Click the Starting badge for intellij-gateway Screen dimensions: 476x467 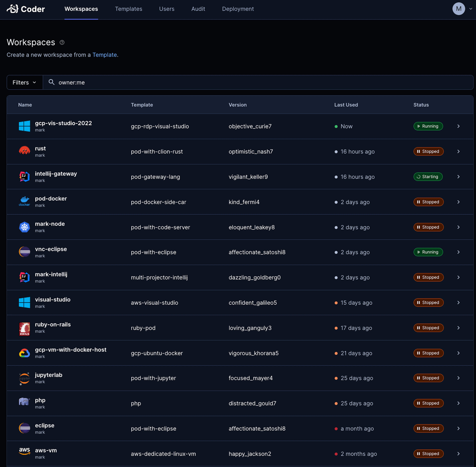point(428,177)
